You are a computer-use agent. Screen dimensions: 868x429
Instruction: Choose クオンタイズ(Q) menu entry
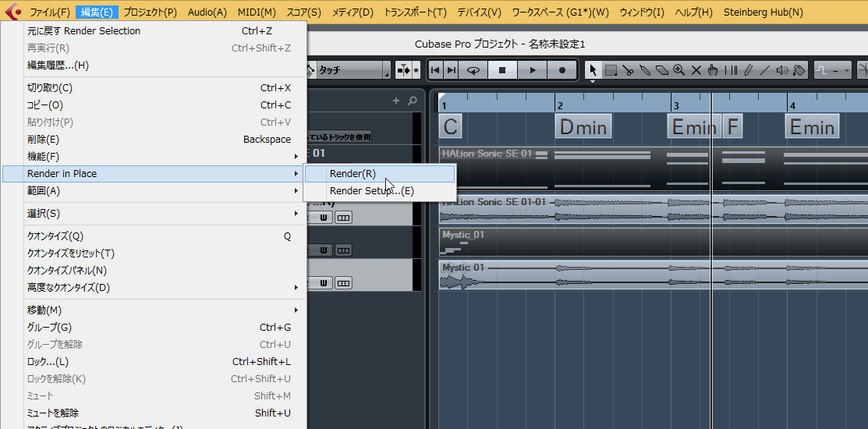point(154,236)
